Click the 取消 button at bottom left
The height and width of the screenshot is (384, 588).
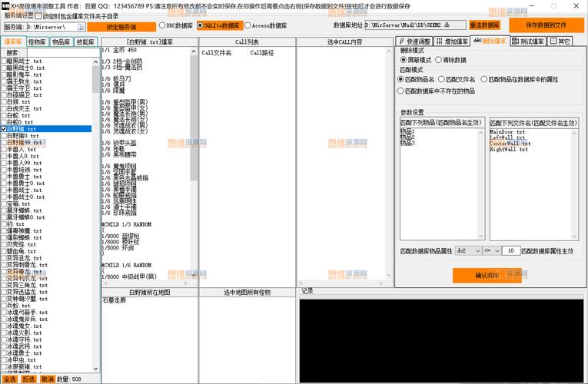pos(48,379)
